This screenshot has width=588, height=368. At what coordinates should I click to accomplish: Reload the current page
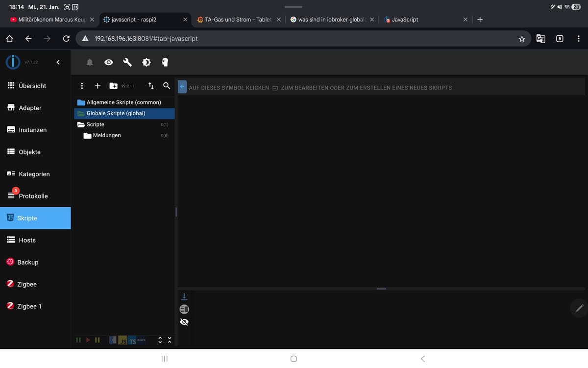tap(66, 38)
